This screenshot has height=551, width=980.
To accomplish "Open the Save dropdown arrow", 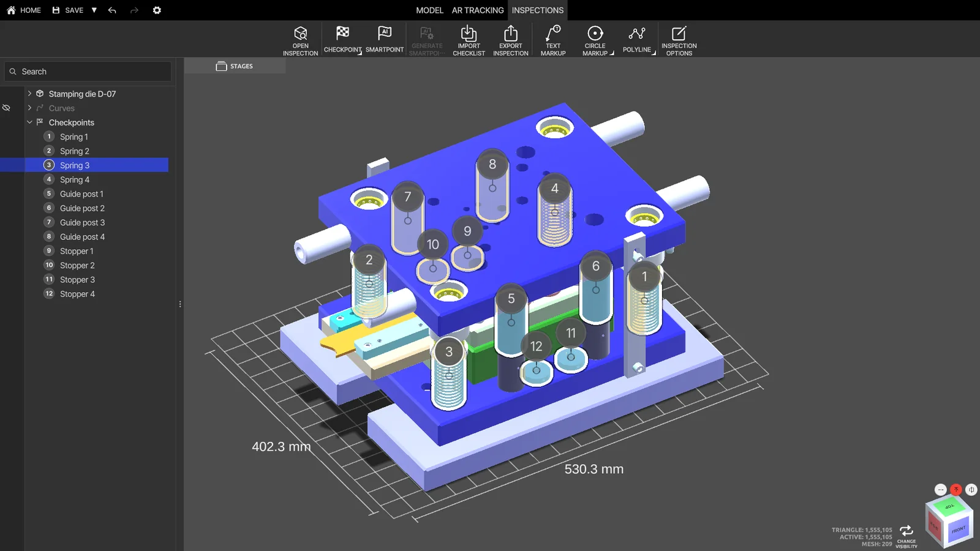I will tap(94, 10).
